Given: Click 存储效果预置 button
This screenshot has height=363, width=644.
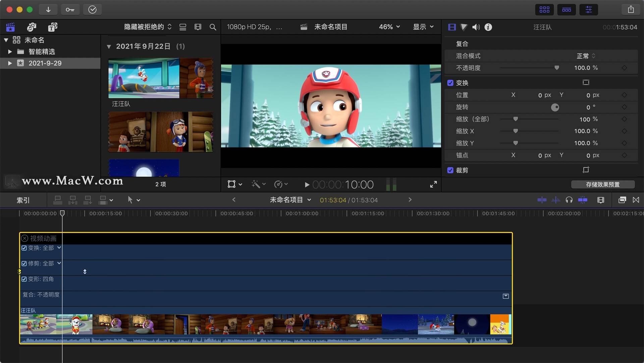Looking at the screenshot, I should pos(603,185).
